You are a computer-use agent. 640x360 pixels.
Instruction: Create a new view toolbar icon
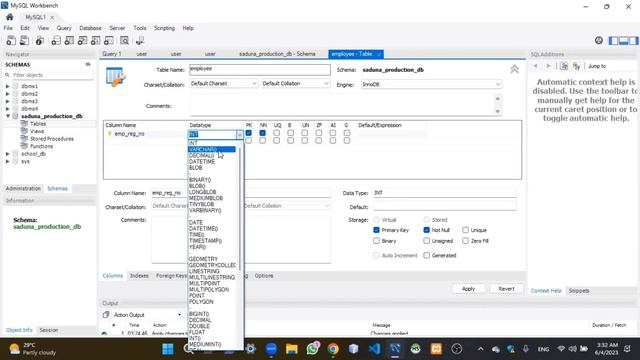point(82,40)
